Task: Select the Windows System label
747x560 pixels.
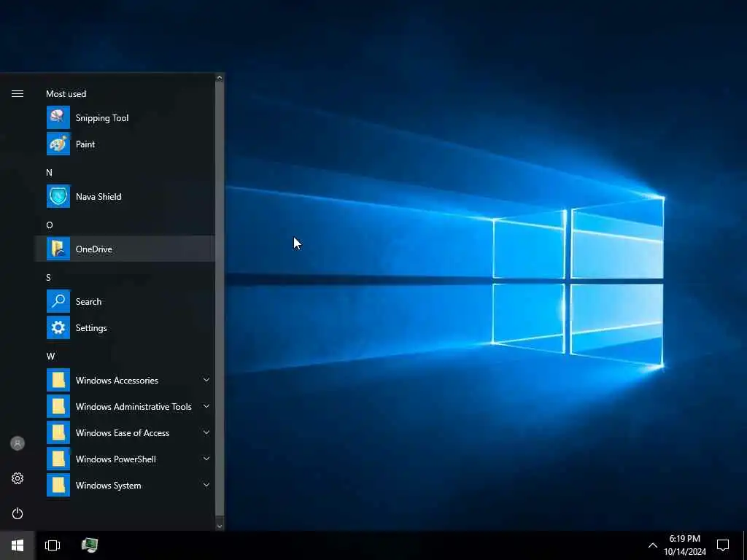Action: pos(108,485)
